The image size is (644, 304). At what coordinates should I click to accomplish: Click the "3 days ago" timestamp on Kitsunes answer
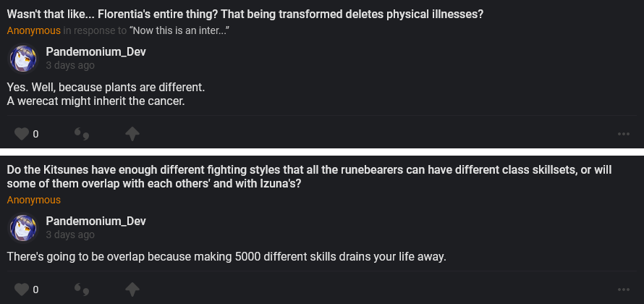(x=70, y=235)
